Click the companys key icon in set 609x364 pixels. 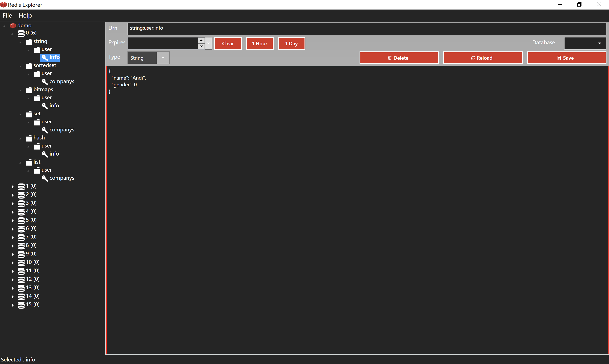[x=47, y=130]
